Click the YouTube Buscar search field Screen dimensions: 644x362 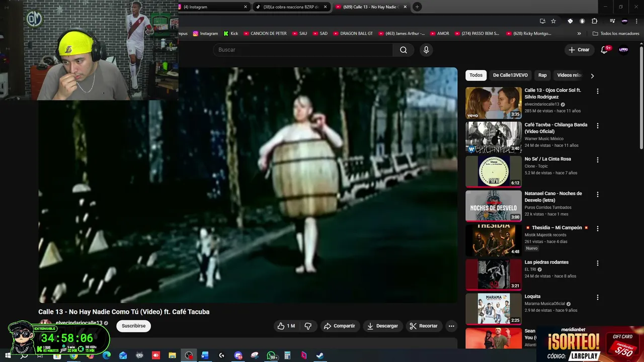coord(303,50)
